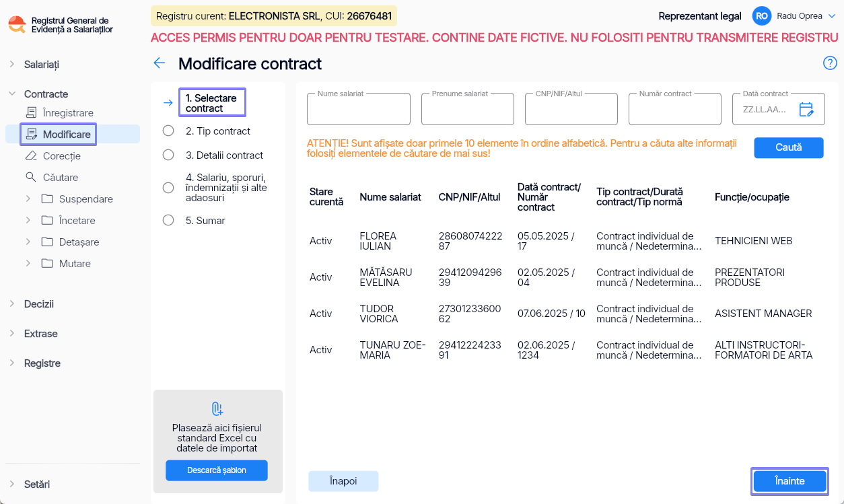Screen dimensions: 844x504
Task: Select the FLOREA IULIAN contract row
Action: click(x=567, y=241)
